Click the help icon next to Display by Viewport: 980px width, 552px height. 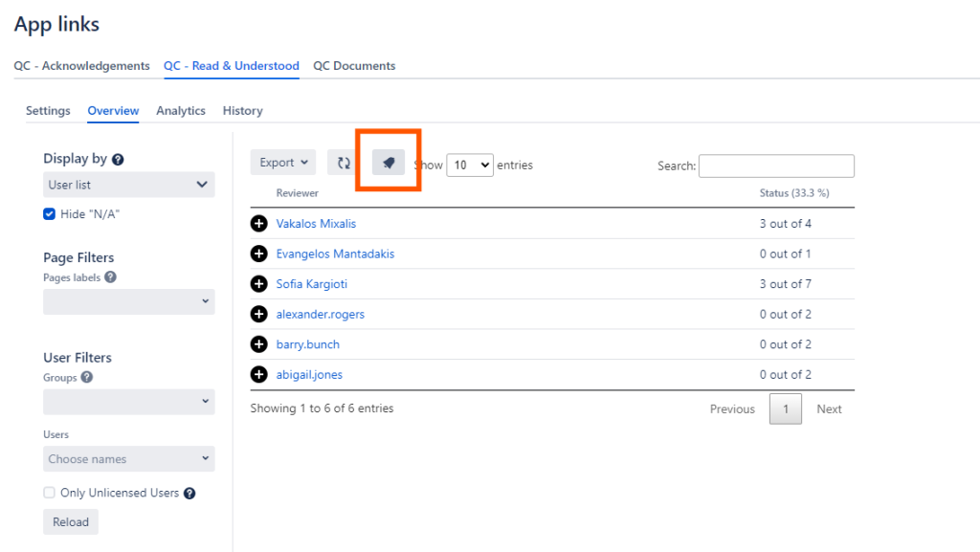[118, 160]
